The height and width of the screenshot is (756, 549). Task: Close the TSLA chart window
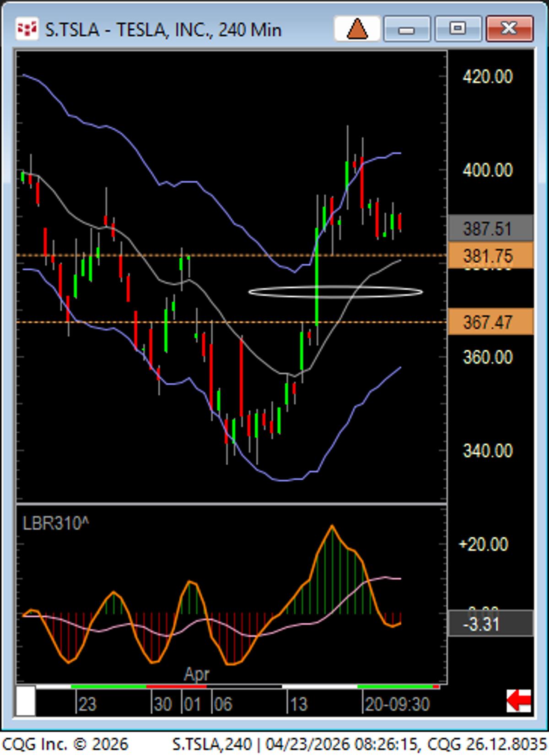click(x=509, y=29)
